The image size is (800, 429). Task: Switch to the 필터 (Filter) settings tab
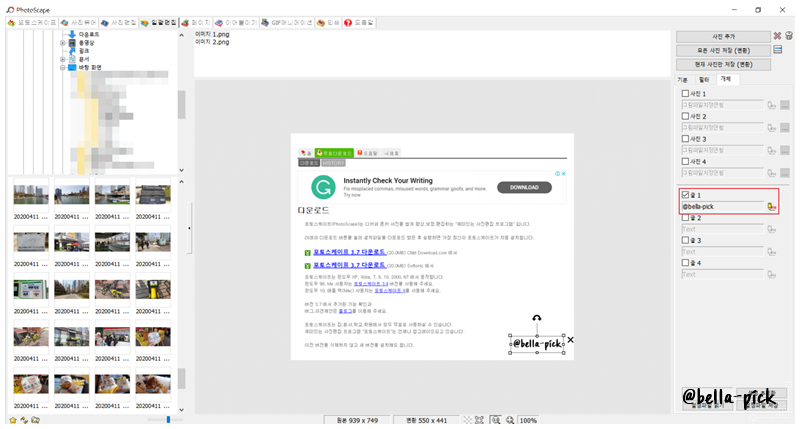click(704, 80)
